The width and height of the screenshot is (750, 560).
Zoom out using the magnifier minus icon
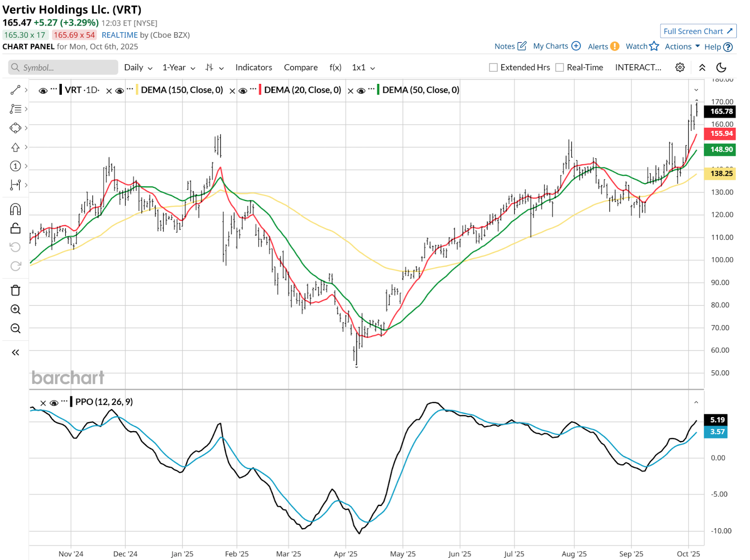click(15, 329)
